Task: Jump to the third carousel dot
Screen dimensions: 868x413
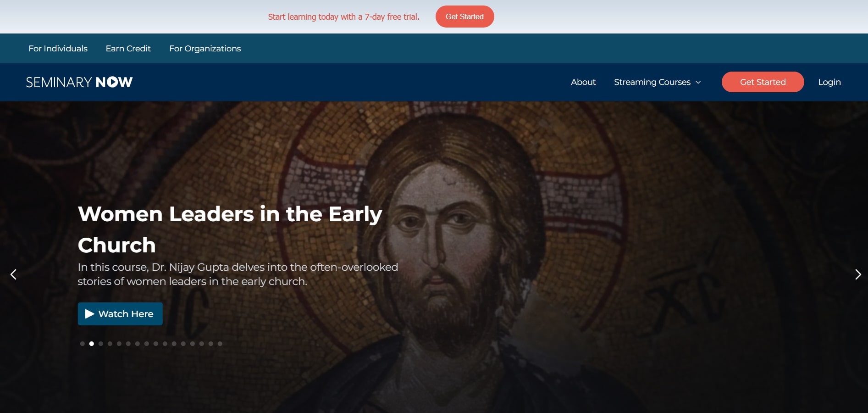Action: [101, 344]
